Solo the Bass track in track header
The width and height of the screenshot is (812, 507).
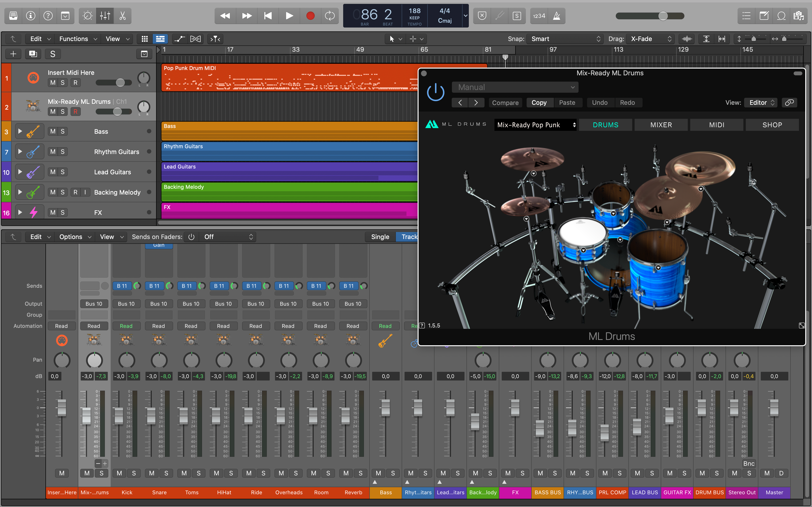(62, 131)
